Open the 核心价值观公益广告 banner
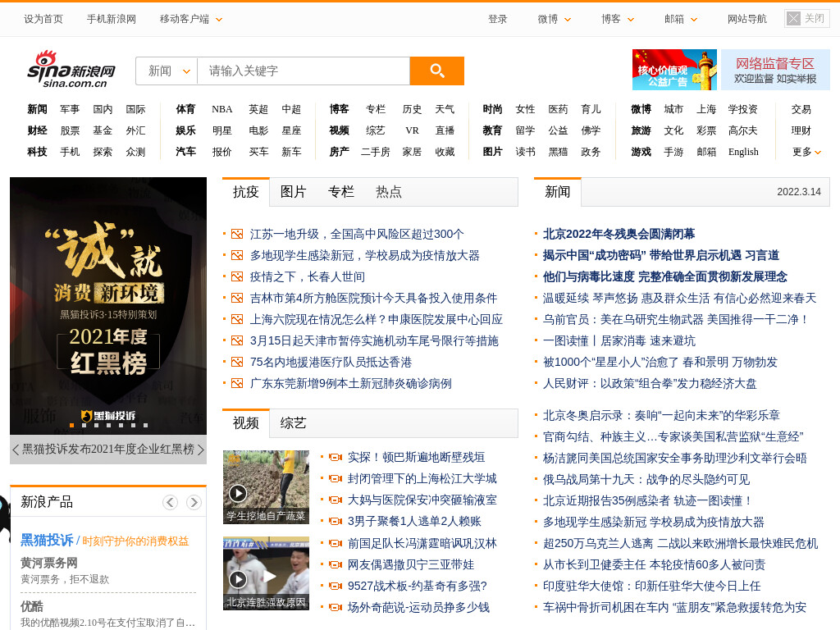 pyautogui.click(x=674, y=70)
